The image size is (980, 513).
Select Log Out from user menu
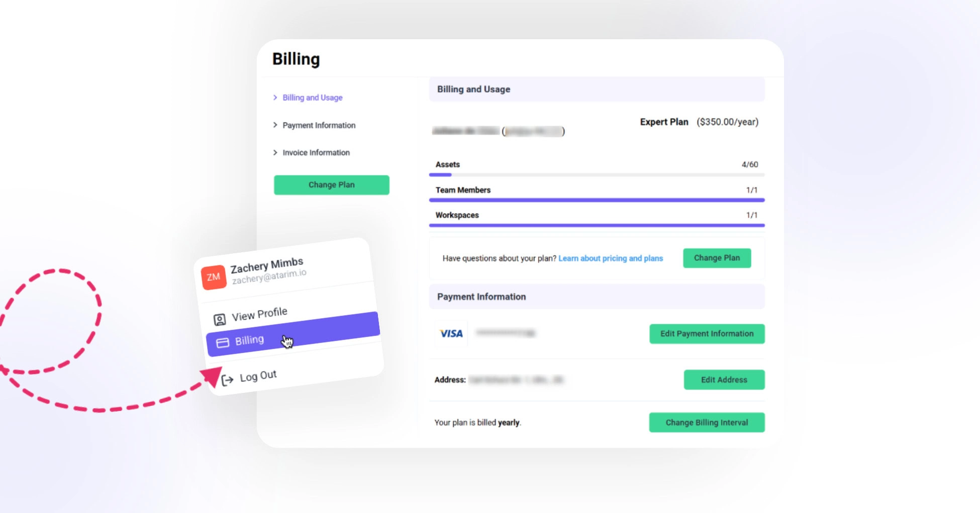258,376
